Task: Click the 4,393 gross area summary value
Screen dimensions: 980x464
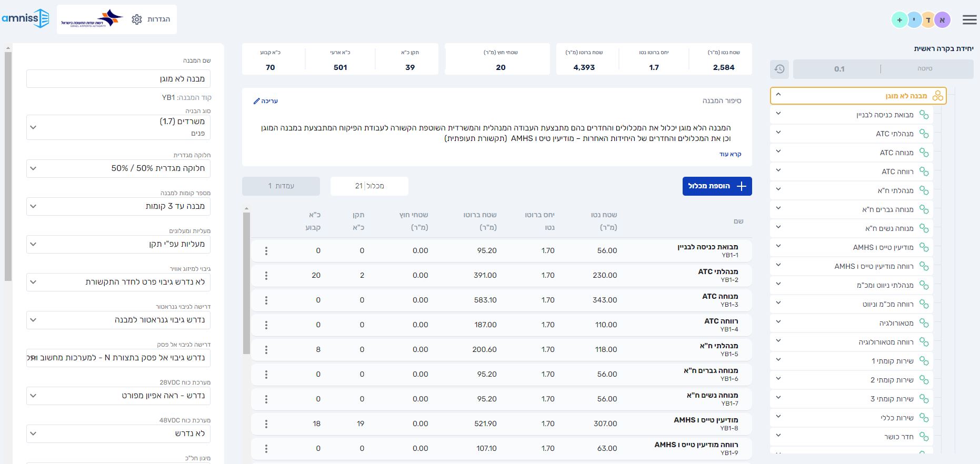Action: pyautogui.click(x=584, y=67)
